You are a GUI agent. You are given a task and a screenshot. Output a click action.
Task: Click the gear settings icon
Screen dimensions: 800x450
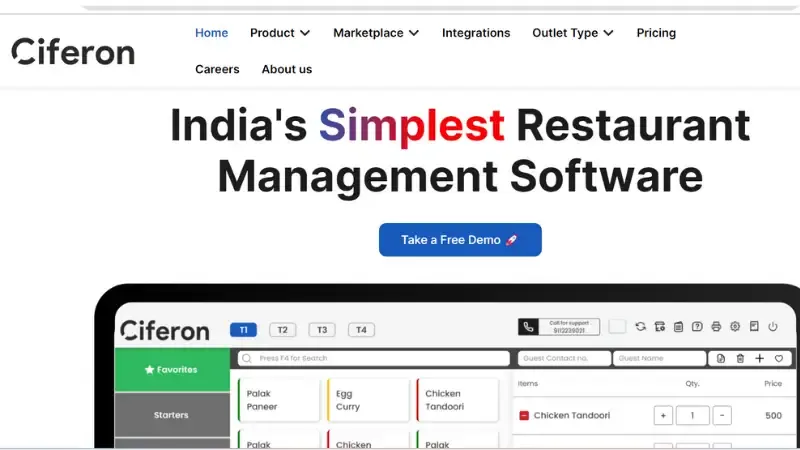click(x=735, y=327)
